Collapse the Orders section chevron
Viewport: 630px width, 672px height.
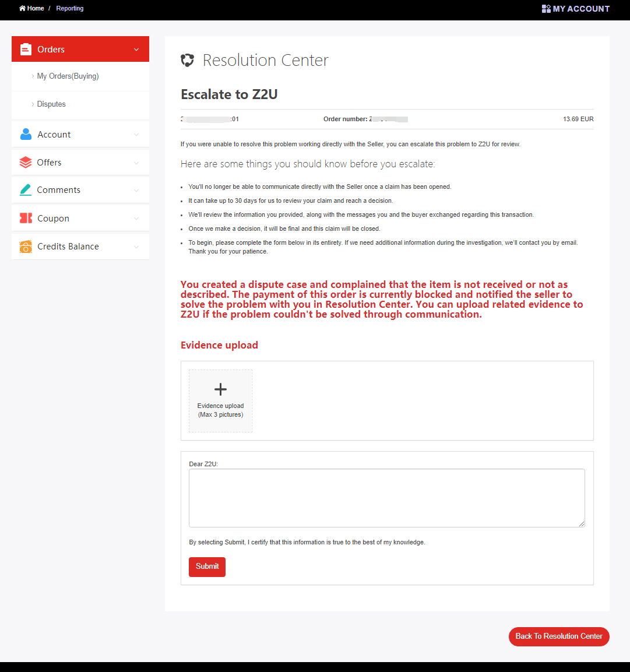tap(136, 50)
